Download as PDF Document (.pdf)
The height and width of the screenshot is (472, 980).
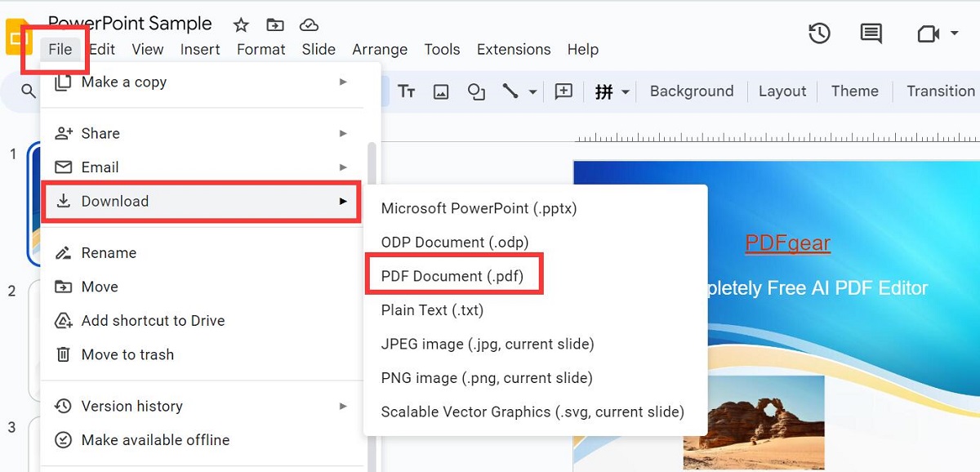(535, 276)
